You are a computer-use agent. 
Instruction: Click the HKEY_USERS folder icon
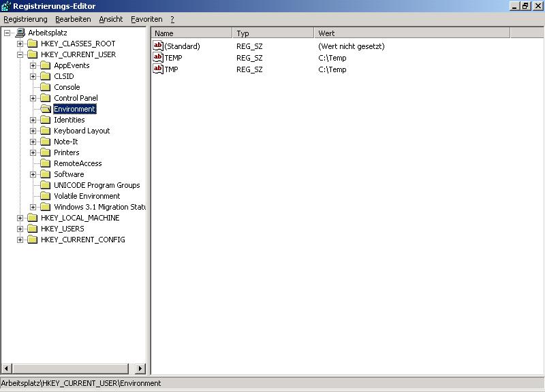[x=33, y=229]
